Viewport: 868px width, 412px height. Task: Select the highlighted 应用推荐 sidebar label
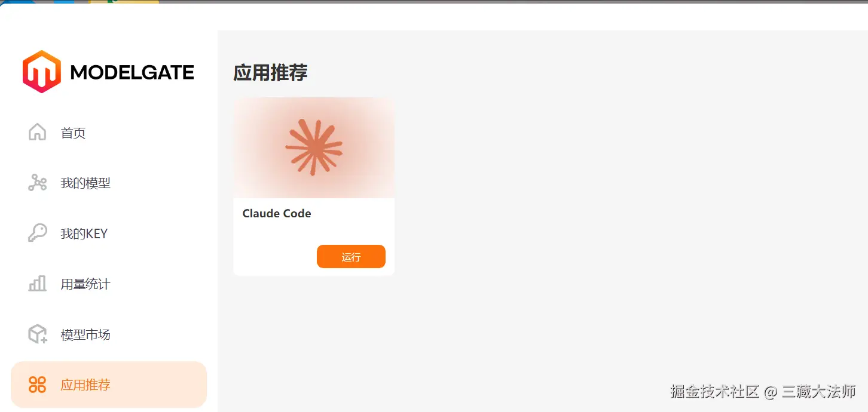85,385
